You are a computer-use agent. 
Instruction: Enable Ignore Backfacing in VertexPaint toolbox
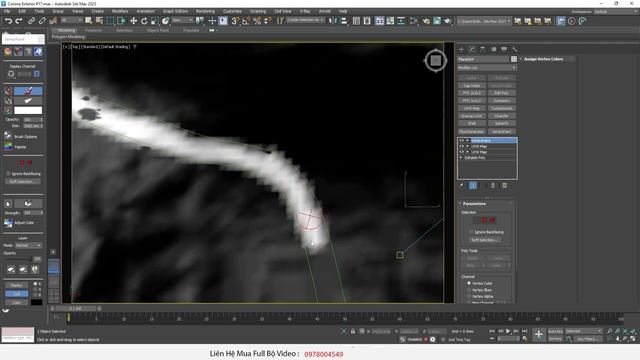coord(8,173)
